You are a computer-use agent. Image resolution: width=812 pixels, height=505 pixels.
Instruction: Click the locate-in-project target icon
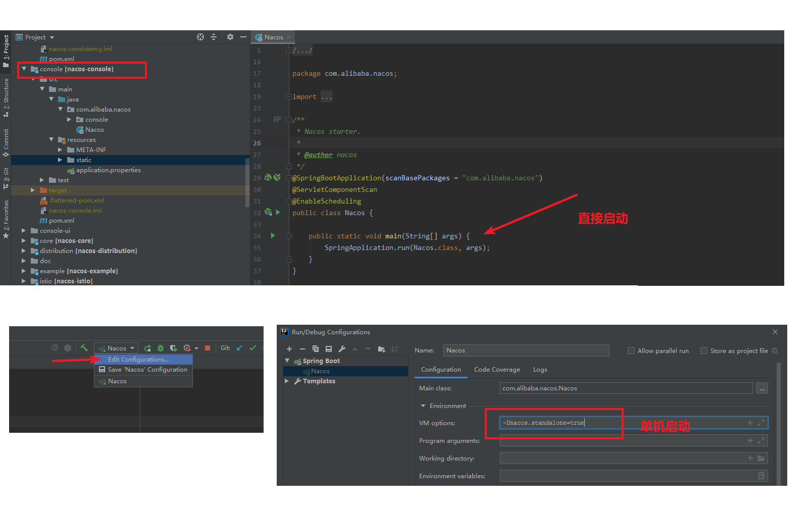pyautogui.click(x=200, y=37)
